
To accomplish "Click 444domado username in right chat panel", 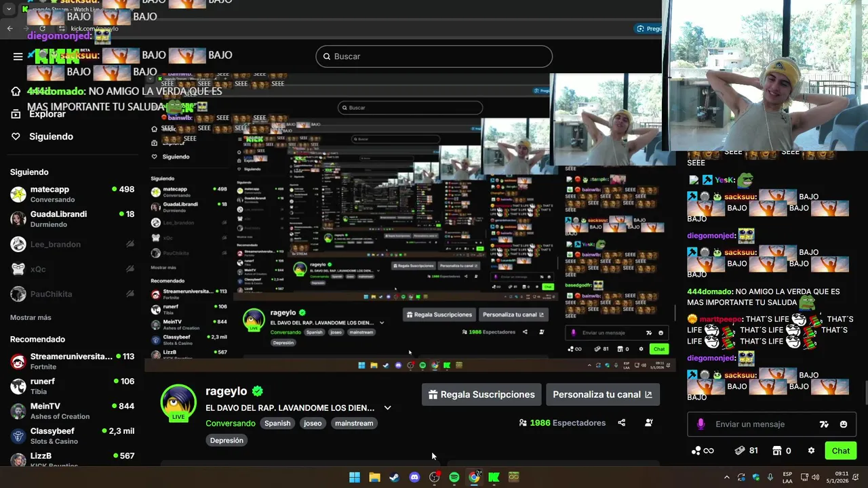I will click(709, 291).
